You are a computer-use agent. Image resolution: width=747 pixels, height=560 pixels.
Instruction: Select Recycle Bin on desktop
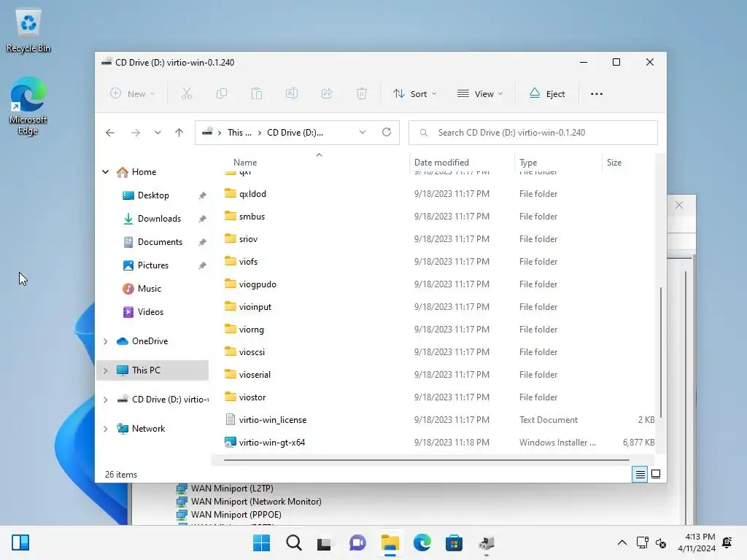tap(28, 31)
